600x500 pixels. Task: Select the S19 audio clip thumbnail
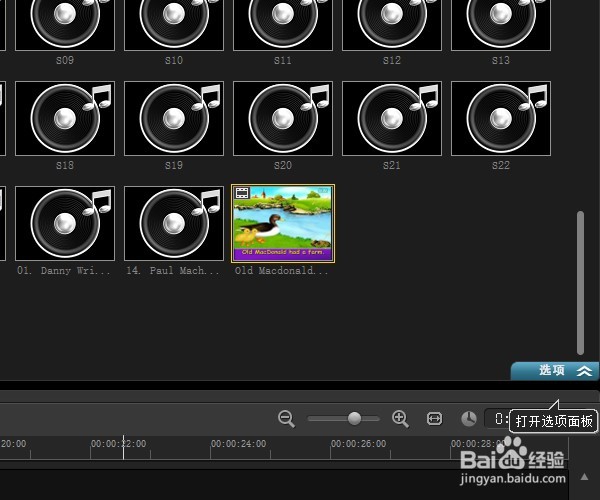point(174,118)
